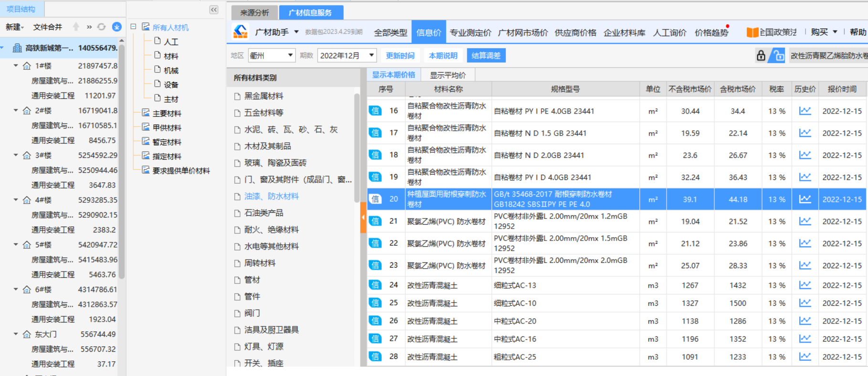Click the blue unlock icon beside the padlock
This screenshot has height=376, width=868.
(778, 56)
